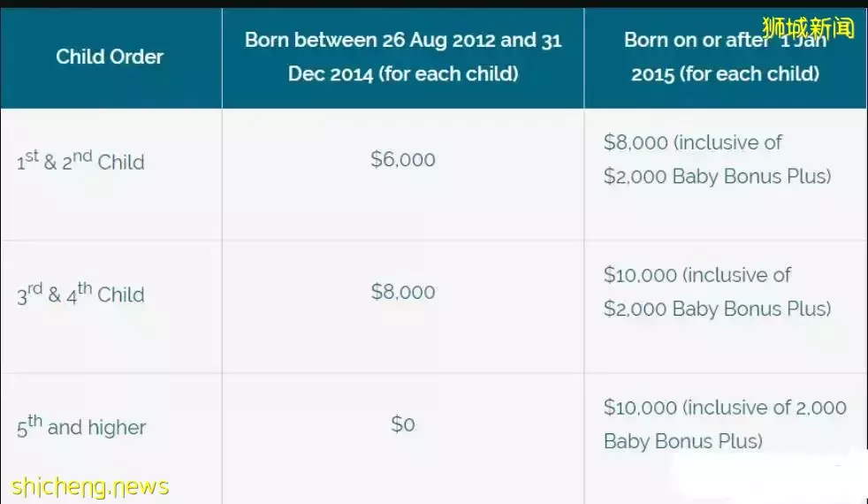The image size is (868, 504).
Task: Select "$2,000 Baby Bonus Plus)" in 3rd & 4th row
Action: click(x=717, y=309)
